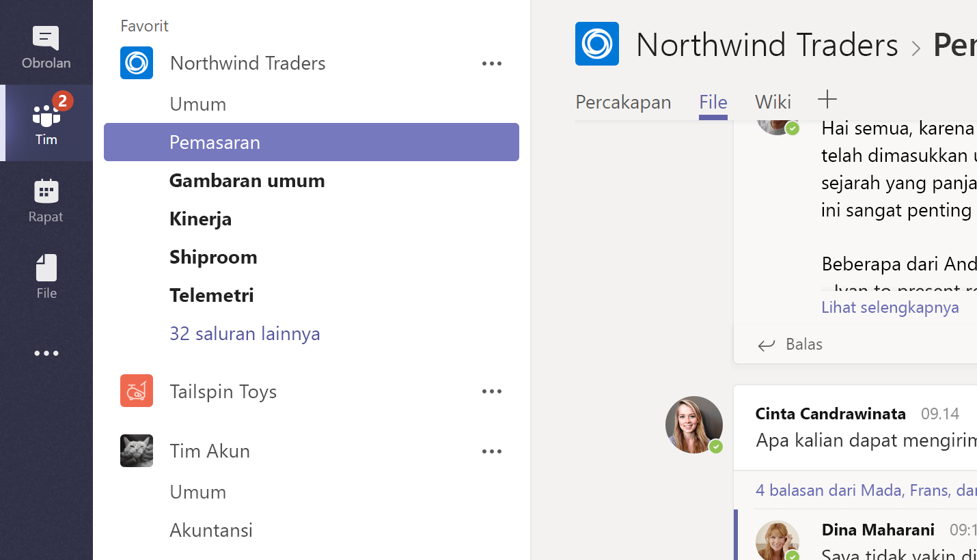Viewport: 977px width, 560px height.
Task: Open more options for Northwind Traders
Action: [x=492, y=64]
